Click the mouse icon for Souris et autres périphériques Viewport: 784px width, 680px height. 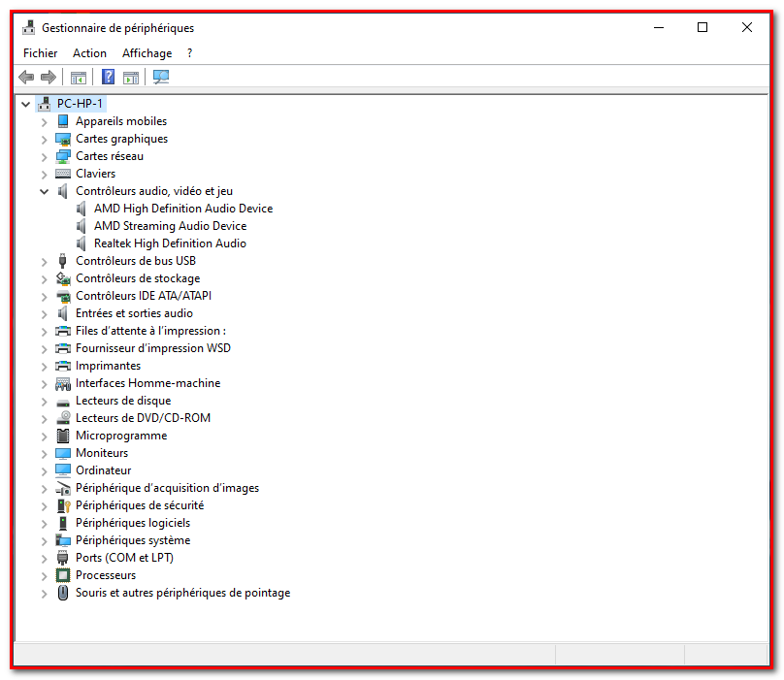(63, 593)
